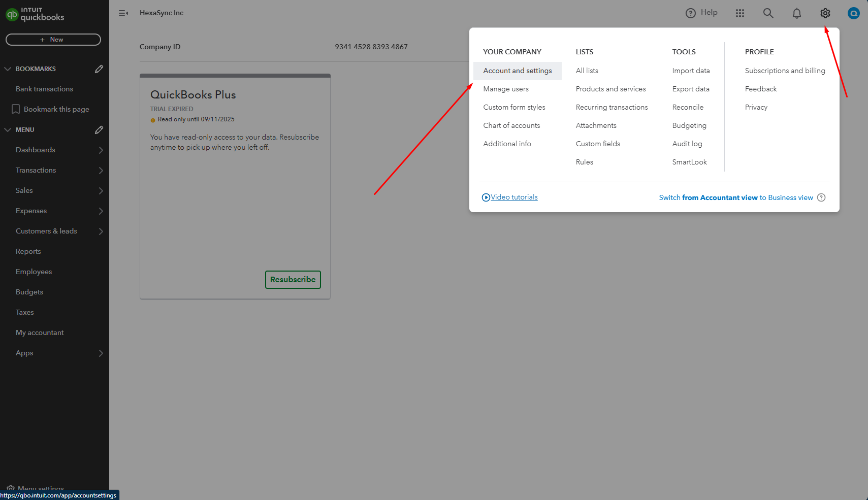Click the Video tutorials play icon
The height and width of the screenshot is (500, 868).
(x=486, y=197)
